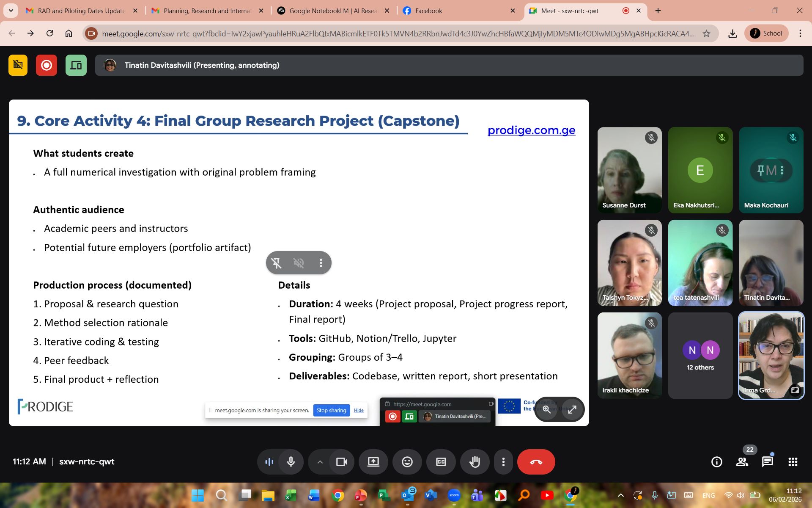Click the raise hand icon

[475, 462]
